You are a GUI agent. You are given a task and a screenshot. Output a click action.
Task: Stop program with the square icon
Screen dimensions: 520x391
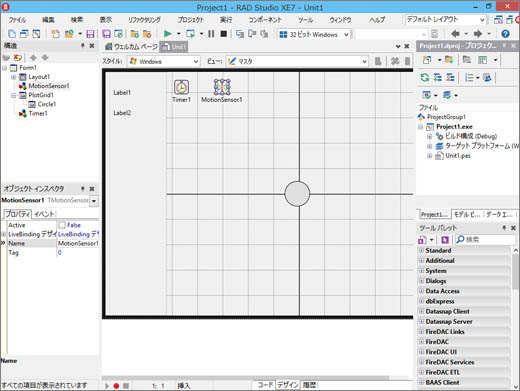click(x=224, y=34)
